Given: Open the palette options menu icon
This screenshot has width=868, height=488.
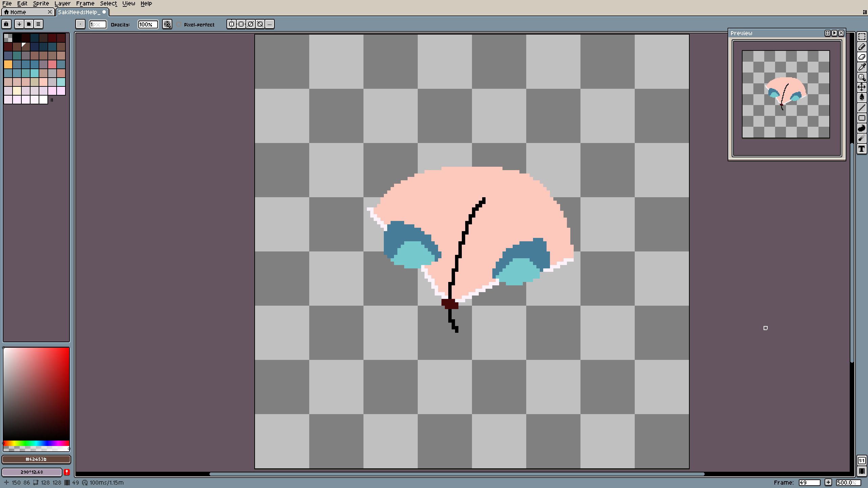Looking at the screenshot, I should point(38,24).
